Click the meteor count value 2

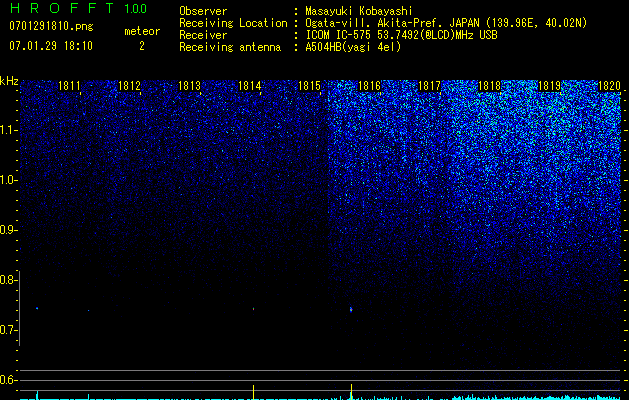pos(142,46)
